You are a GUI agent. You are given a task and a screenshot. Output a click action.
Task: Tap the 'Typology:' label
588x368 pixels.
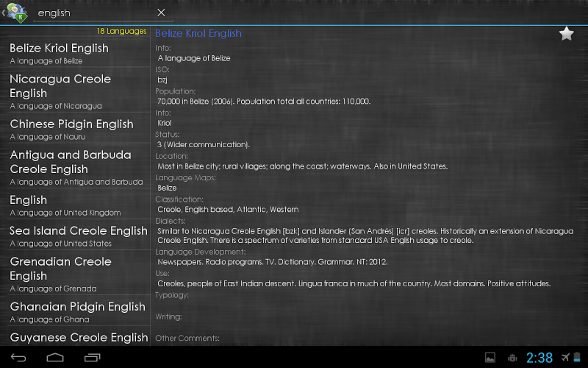tap(172, 295)
